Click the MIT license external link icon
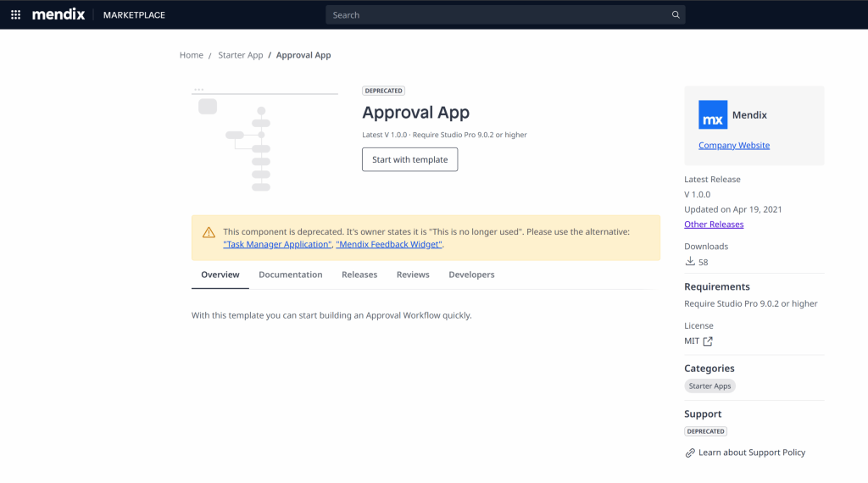The image size is (868, 483). tap(708, 341)
